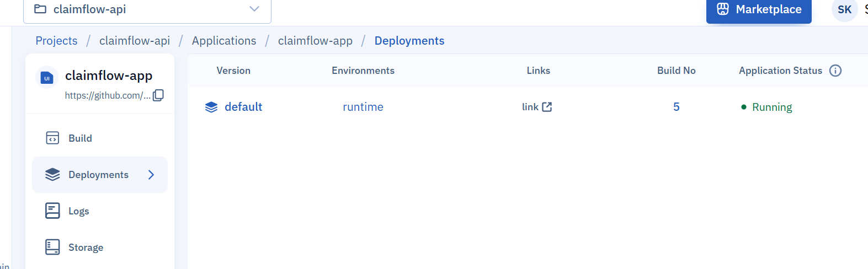Click the Storage drive icon in sidebar

pyautogui.click(x=52, y=247)
